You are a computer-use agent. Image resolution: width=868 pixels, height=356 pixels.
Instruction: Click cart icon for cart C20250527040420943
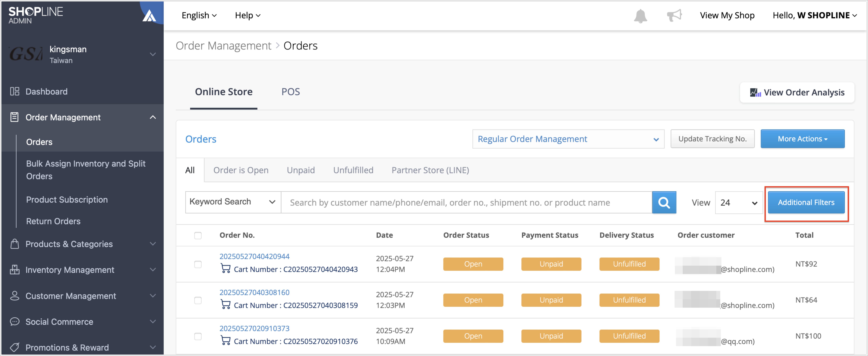(225, 269)
